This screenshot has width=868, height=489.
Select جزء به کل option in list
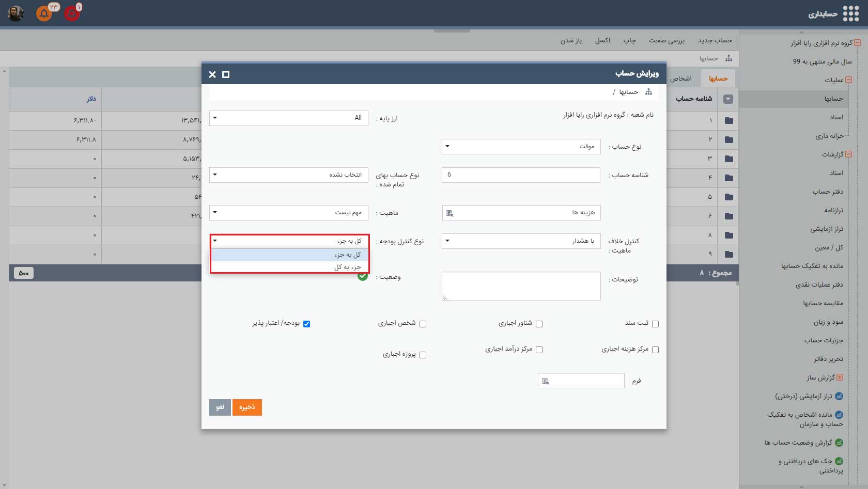pyautogui.click(x=289, y=267)
